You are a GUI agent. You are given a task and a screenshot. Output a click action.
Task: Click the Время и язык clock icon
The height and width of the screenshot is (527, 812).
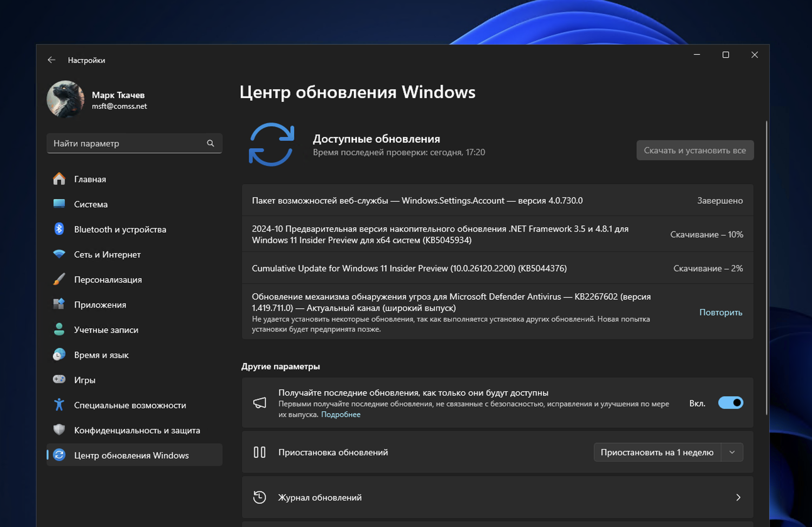(59, 355)
